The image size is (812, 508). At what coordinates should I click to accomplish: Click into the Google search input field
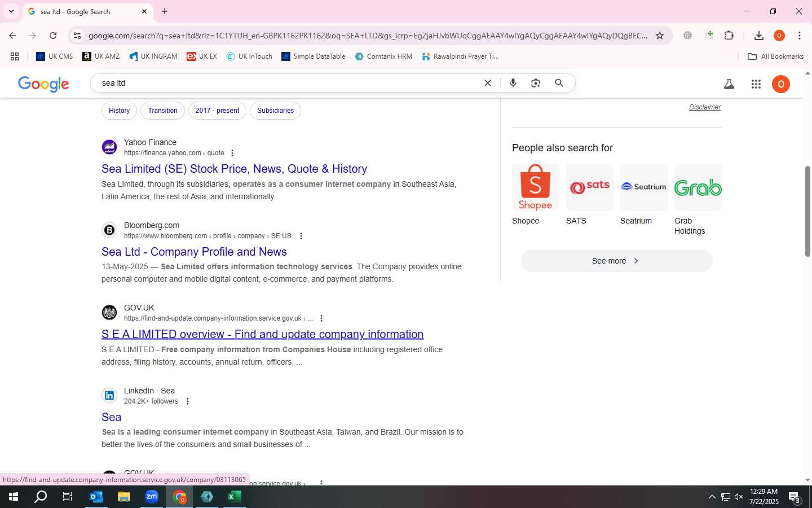[288, 83]
